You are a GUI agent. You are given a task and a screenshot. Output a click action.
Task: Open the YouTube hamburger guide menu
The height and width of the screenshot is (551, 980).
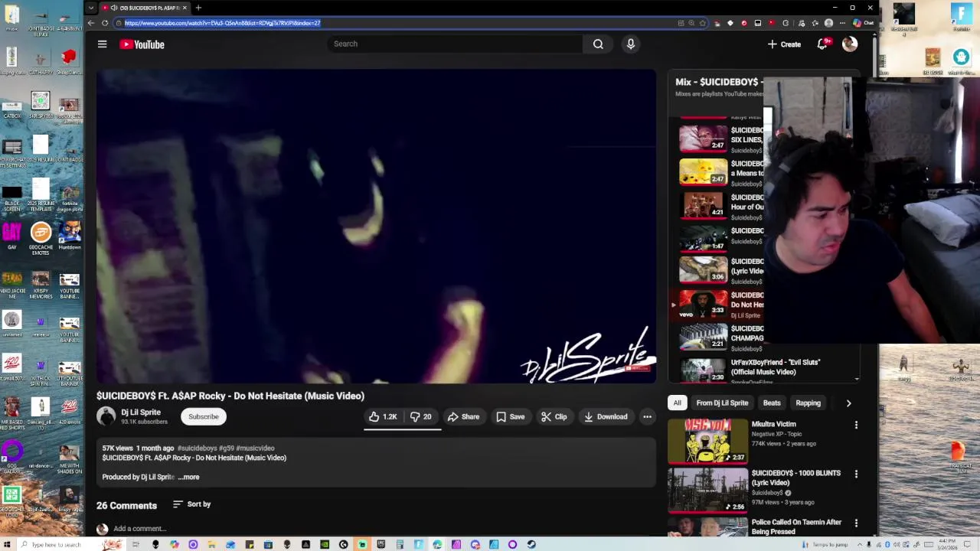tap(102, 44)
